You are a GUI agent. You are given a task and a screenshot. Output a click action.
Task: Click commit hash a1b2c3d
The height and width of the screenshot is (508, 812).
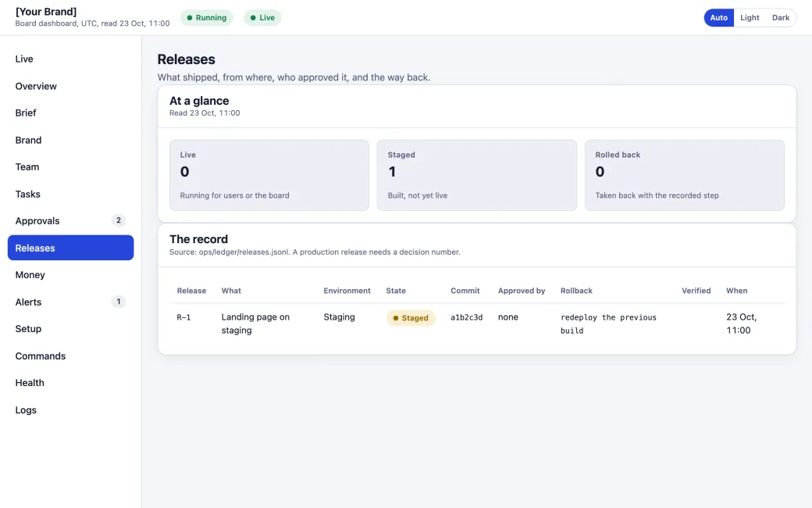pyautogui.click(x=467, y=317)
